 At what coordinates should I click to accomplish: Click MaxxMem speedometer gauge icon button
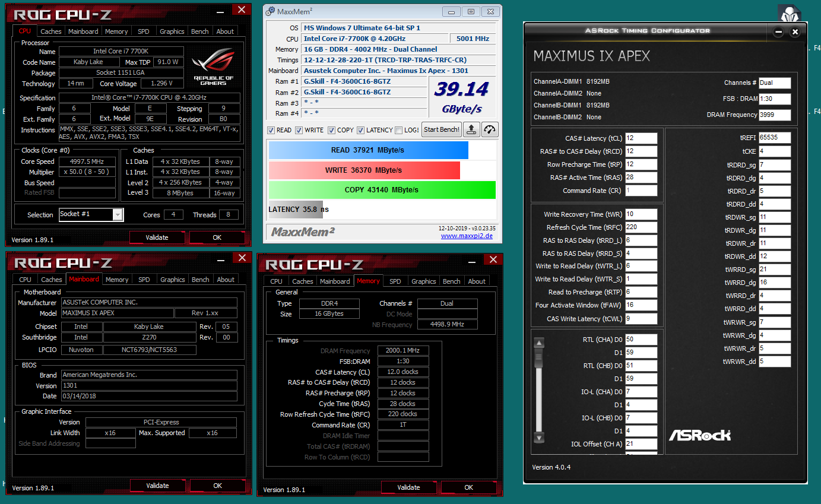[490, 129]
